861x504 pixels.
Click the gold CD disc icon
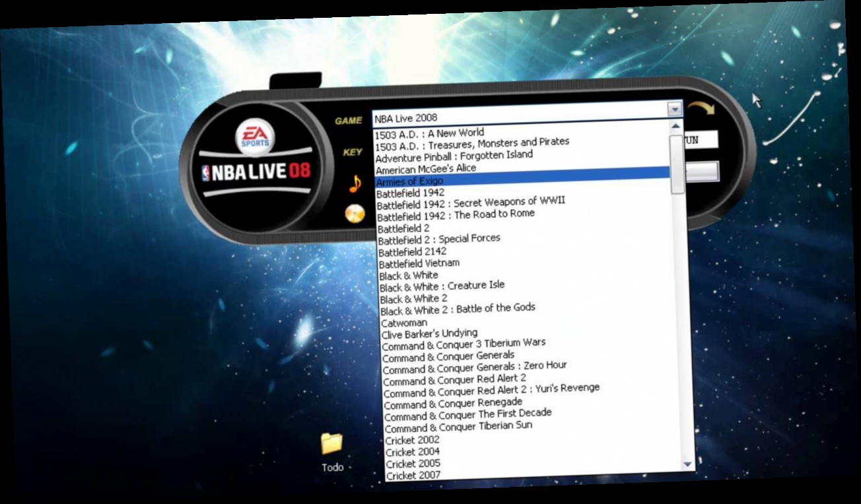tap(355, 213)
